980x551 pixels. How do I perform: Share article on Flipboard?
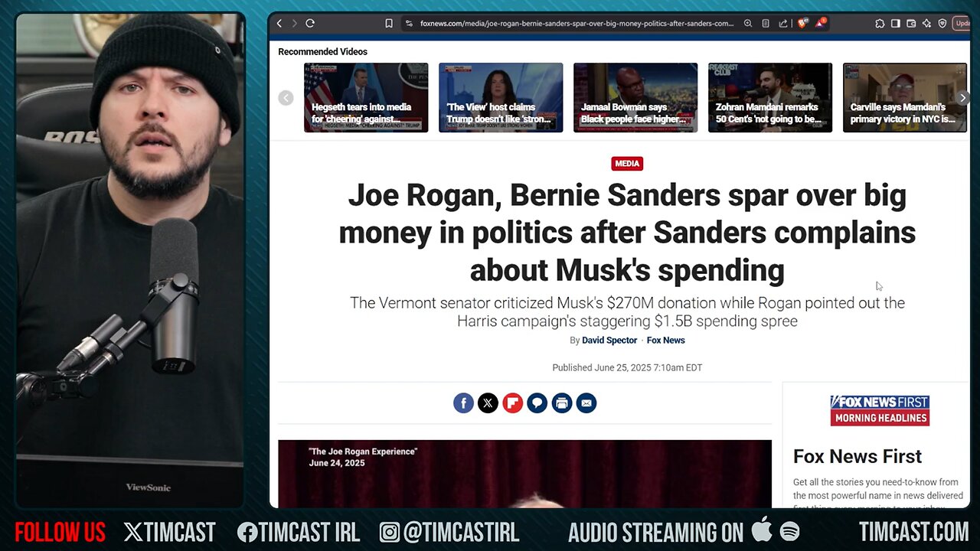tap(512, 403)
